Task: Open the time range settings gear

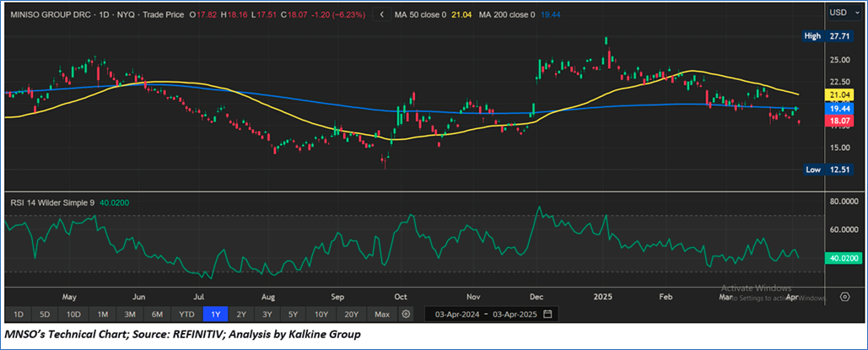Action: click(406, 315)
